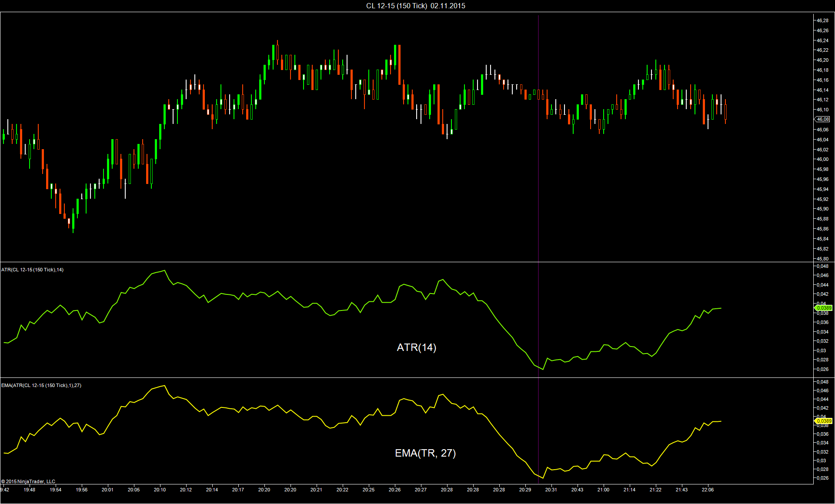Viewport: 835px width, 504px height.
Task: Click the green 0,0389 value marker
Action: click(823, 308)
